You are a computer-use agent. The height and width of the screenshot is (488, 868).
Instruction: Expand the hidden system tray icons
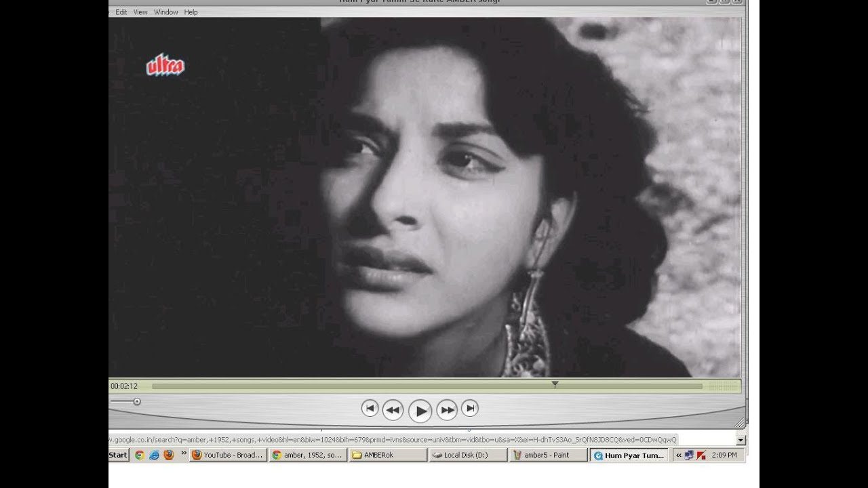point(678,455)
